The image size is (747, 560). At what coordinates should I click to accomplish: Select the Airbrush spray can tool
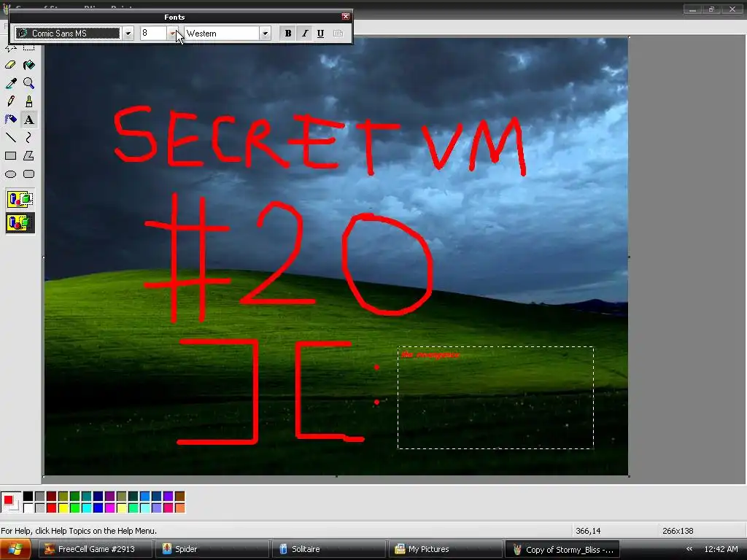(x=10, y=120)
